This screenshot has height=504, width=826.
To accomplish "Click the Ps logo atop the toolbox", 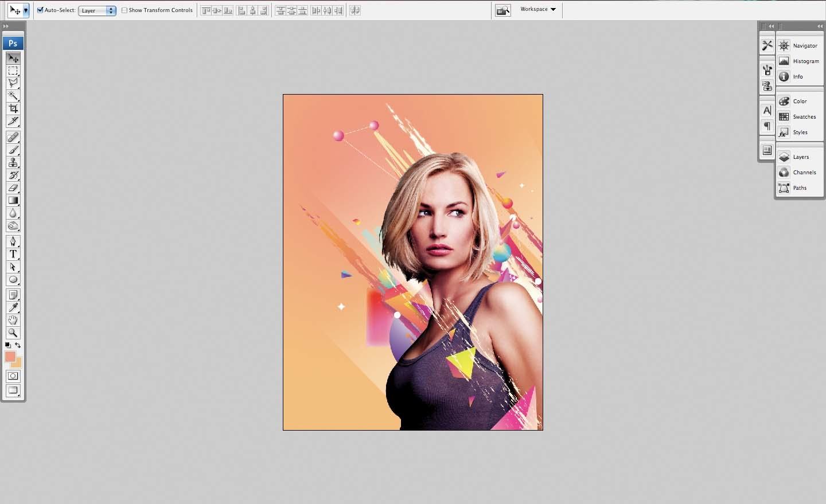I will point(13,43).
